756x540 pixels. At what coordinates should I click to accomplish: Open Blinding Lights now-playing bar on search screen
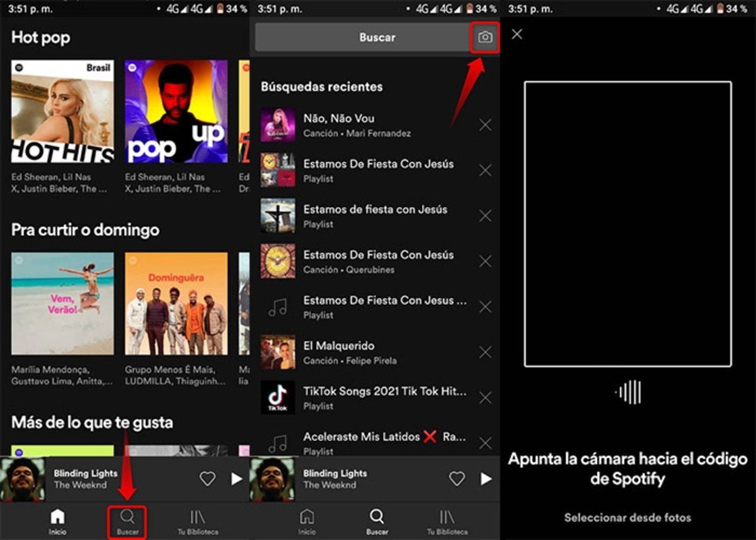(x=375, y=479)
